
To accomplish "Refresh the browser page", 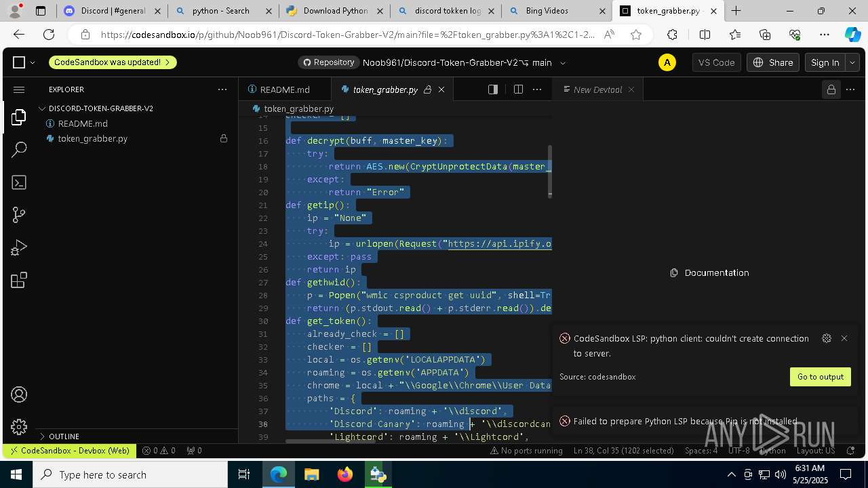I will coord(49,35).
